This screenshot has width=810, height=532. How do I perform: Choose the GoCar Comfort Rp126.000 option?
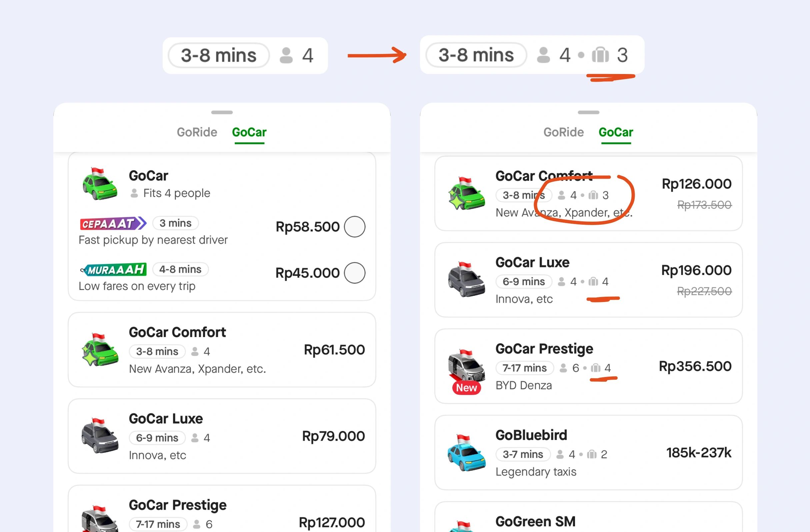588,193
